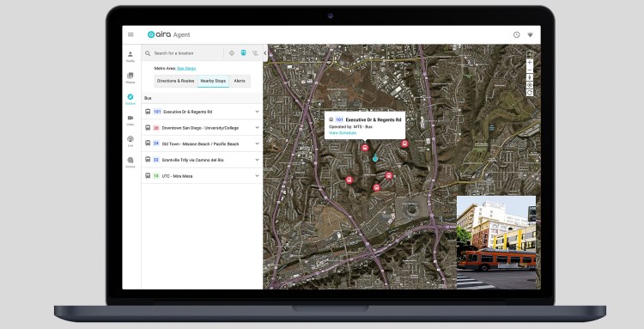Click the popup title Executive Dr & Regents Rd
This screenshot has width=644, height=329.
click(374, 120)
